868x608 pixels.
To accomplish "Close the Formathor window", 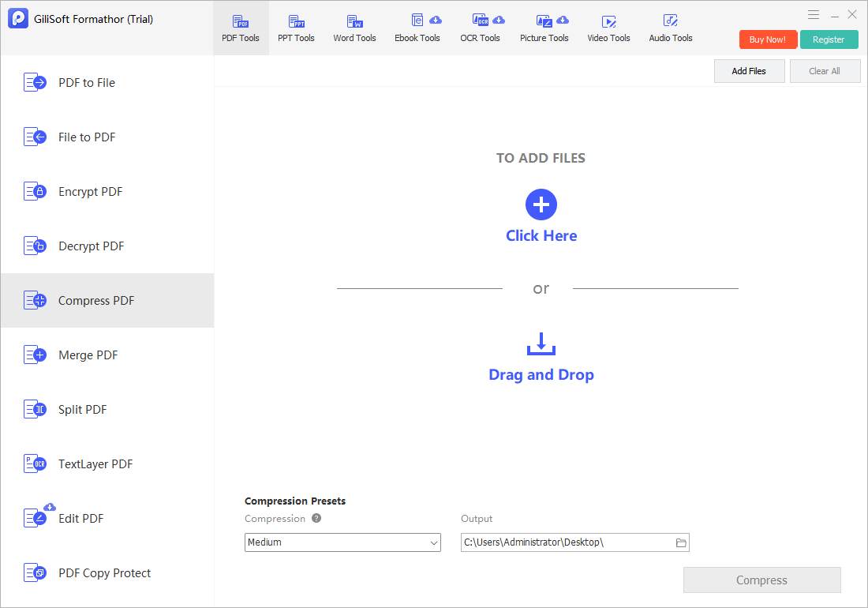I will tap(852, 15).
